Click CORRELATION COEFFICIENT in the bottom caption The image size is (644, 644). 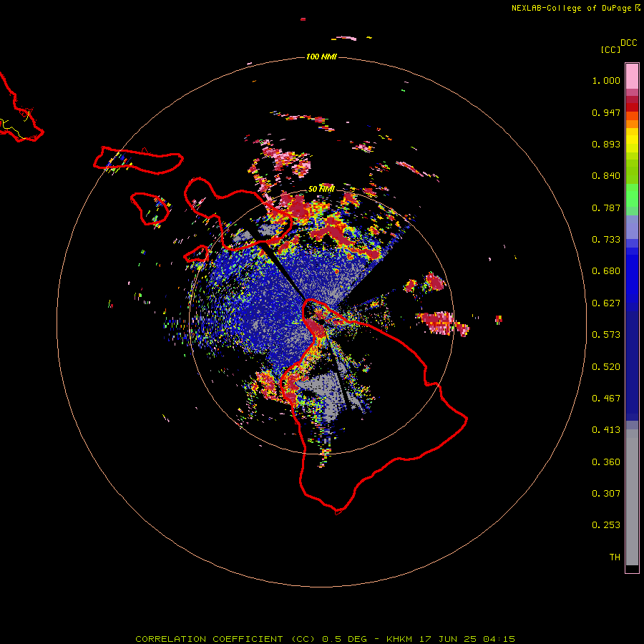209,639
